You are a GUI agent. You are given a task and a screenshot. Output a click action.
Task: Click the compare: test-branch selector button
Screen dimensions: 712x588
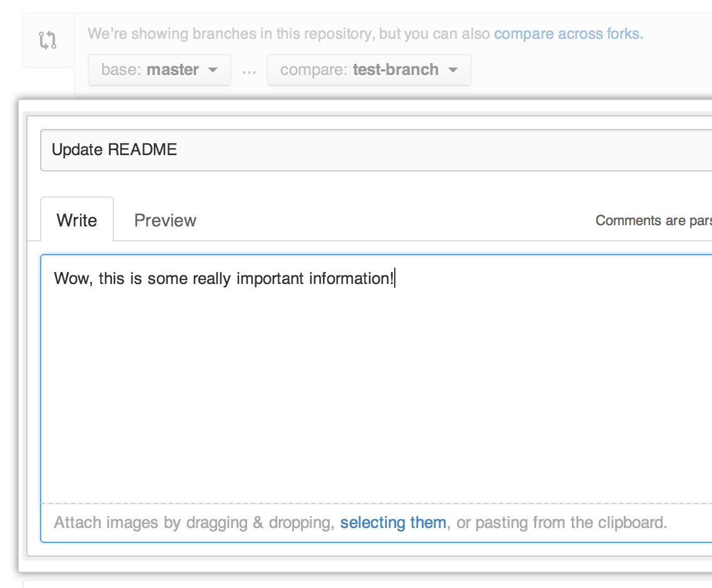369,70
